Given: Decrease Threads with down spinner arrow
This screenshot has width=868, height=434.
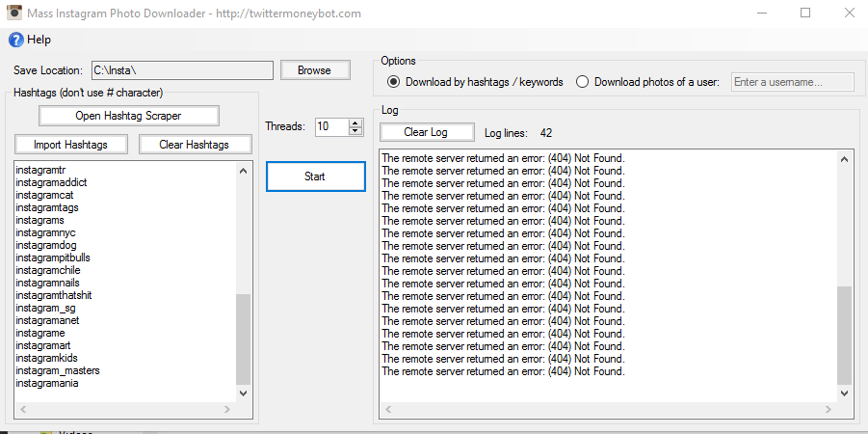Looking at the screenshot, I should point(355,131).
